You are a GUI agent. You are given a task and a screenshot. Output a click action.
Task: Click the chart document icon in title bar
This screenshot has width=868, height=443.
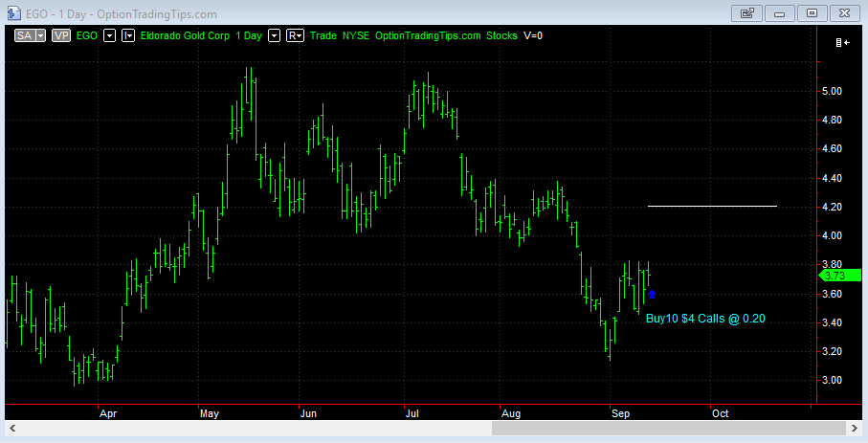pos(13,13)
